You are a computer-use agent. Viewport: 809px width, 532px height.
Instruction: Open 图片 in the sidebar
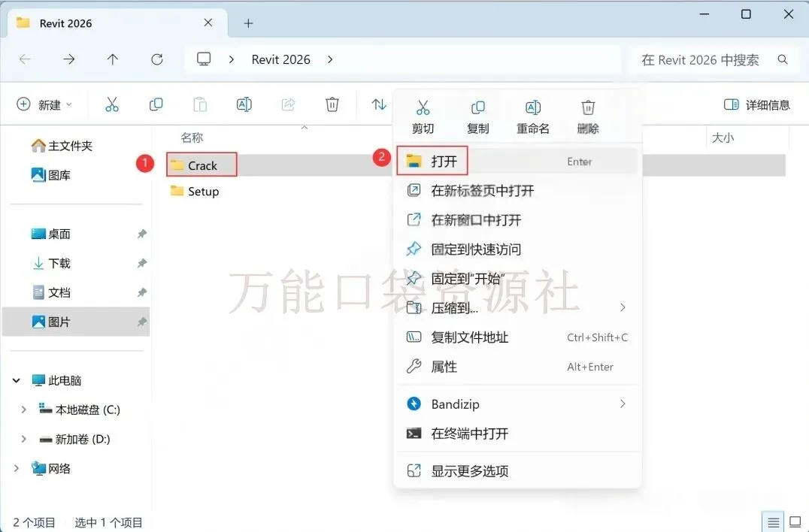click(51, 322)
